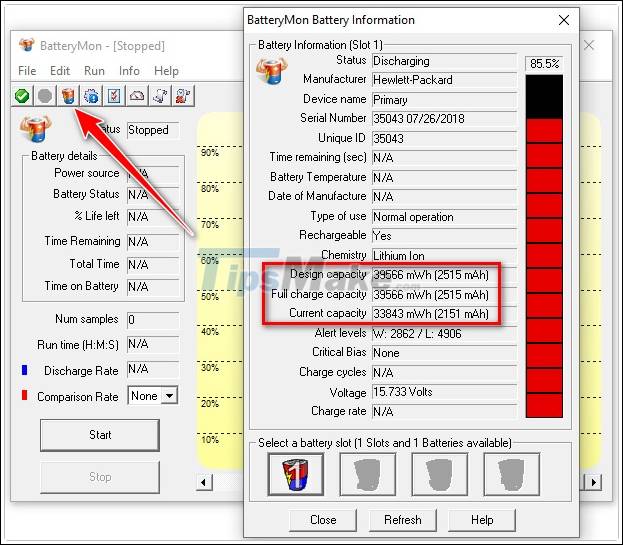Click the red battery level bar
Screen dimensions: 623x545
[544, 246]
